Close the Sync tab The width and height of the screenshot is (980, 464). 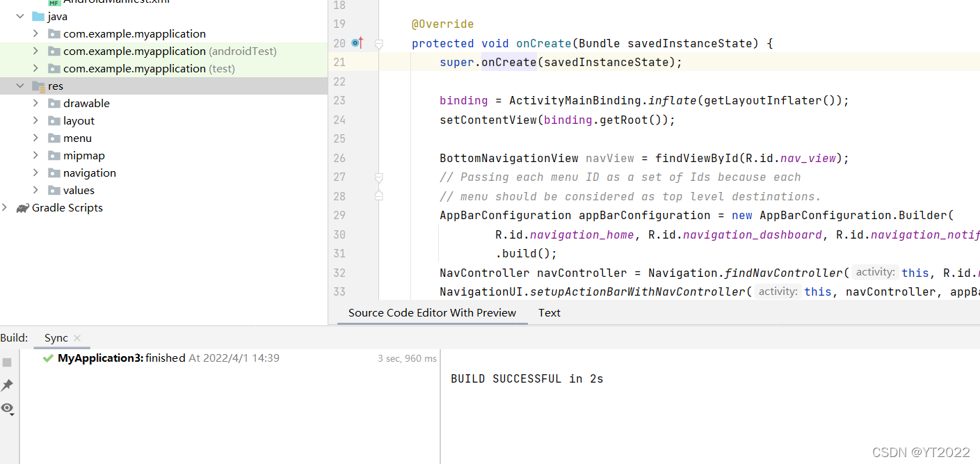click(x=77, y=338)
